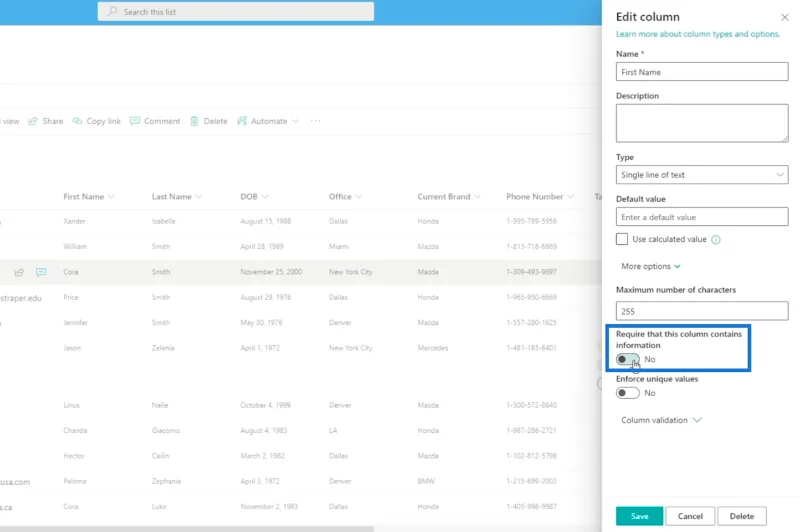Click the LA office cell

(x=333, y=430)
